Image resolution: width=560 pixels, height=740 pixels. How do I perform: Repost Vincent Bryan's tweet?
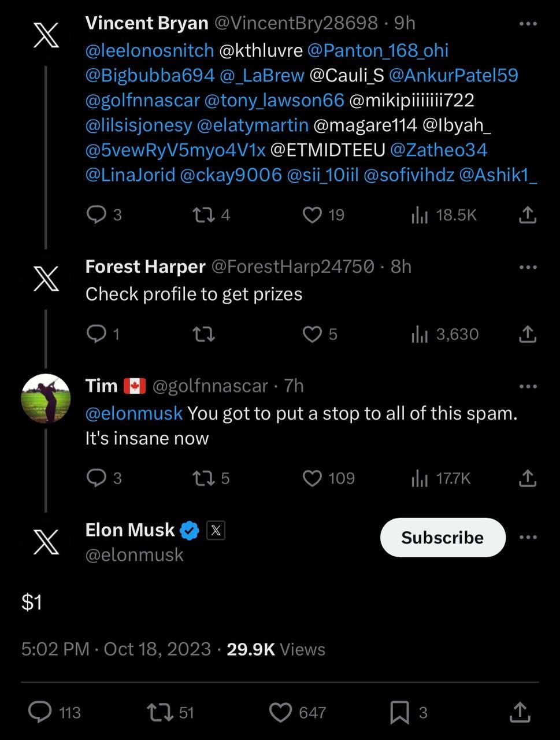[x=202, y=215]
